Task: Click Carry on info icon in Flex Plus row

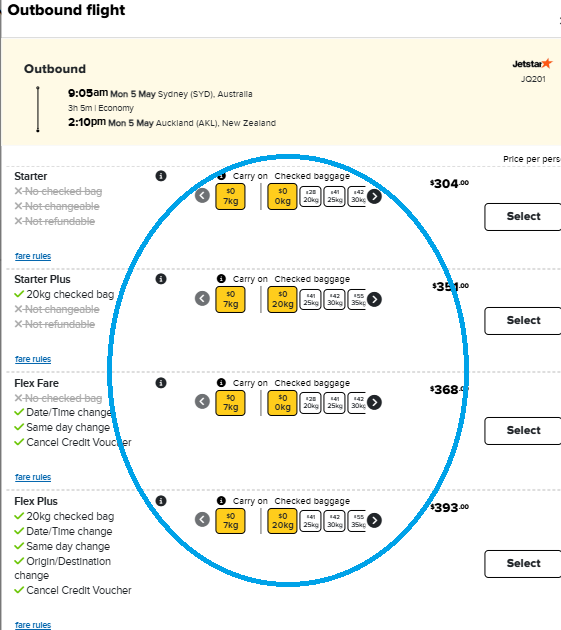Action: (221, 501)
